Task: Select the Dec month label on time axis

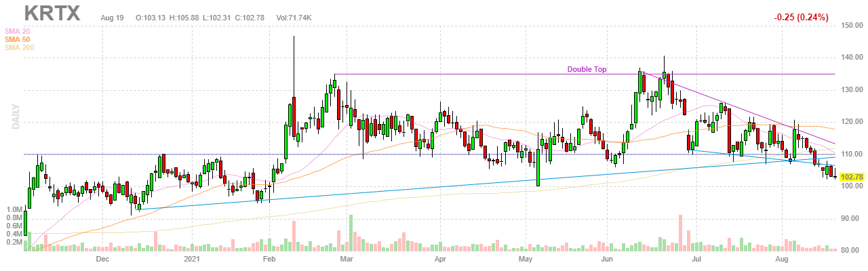Action: tap(102, 259)
